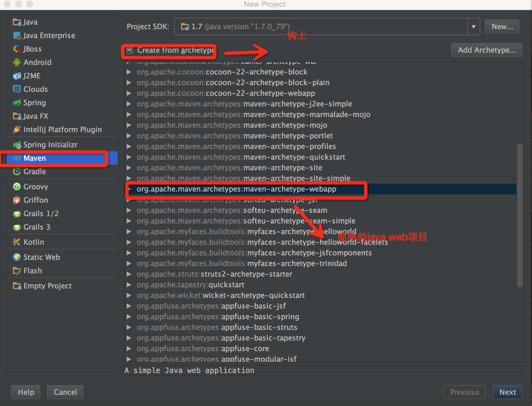Viewport: 532px width, 406px height.
Task: Select maven-archetype-site row
Action: [x=321, y=168]
